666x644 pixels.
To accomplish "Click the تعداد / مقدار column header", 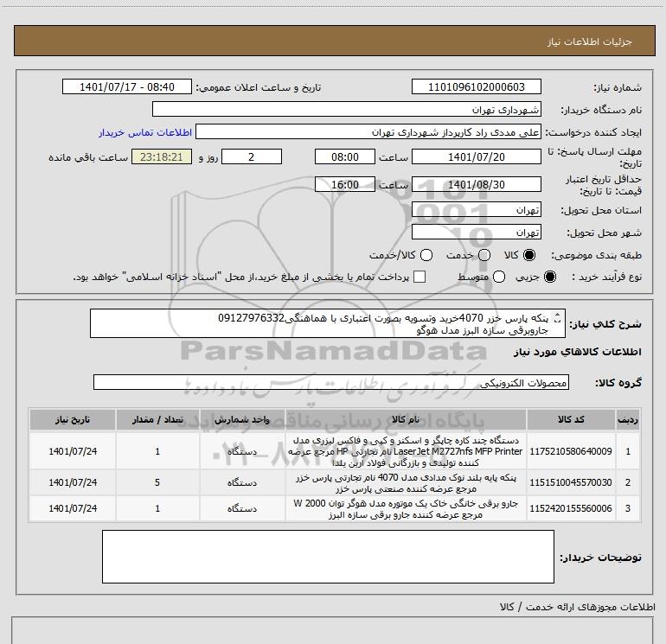I will 157,420.
